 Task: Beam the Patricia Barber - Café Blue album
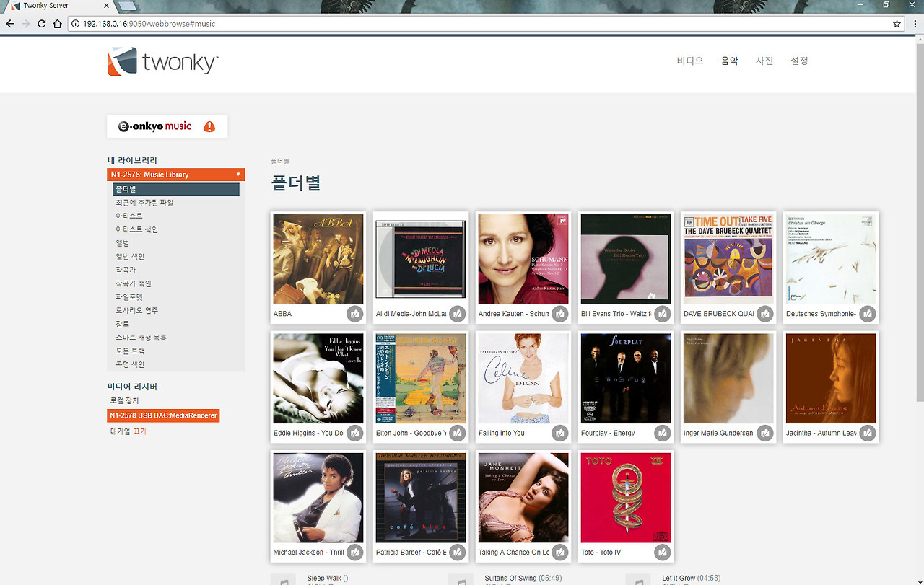pos(457,552)
